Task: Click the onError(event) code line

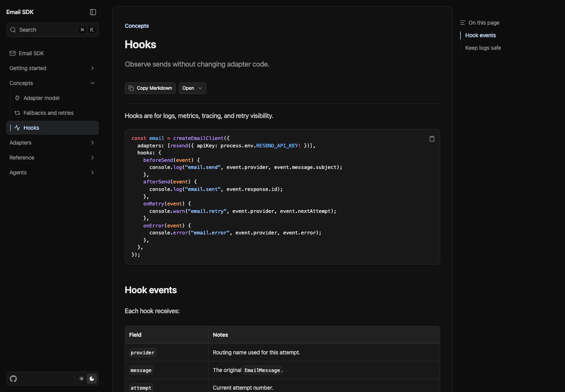Action: pyautogui.click(x=167, y=225)
